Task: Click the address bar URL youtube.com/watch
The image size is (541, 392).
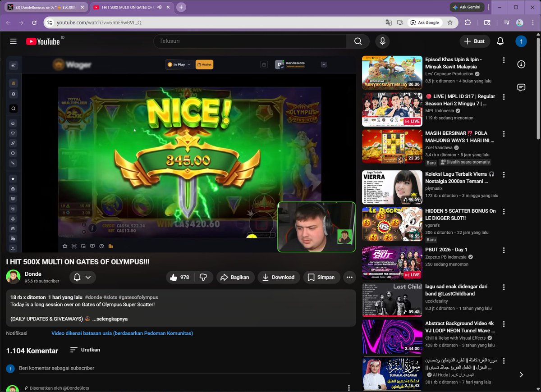Action: click(x=99, y=23)
